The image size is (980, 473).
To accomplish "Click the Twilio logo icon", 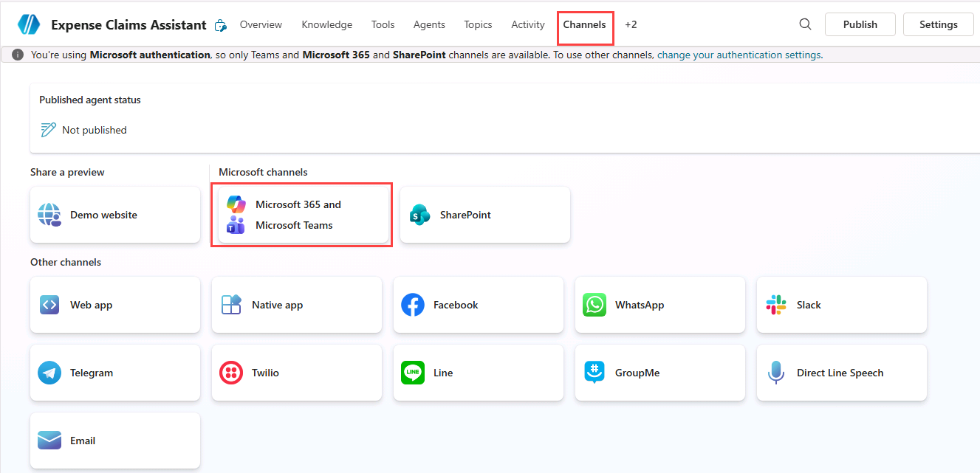I will coord(231,373).
